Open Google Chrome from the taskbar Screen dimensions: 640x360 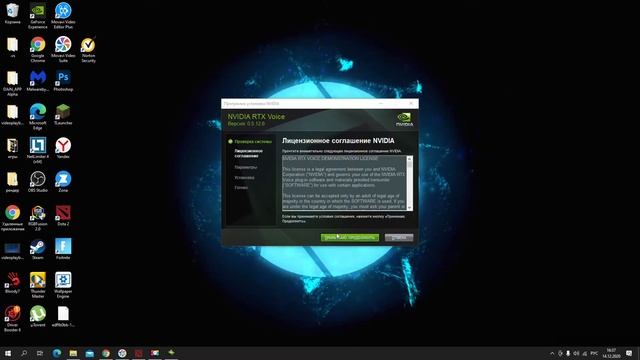click(106, 353)
